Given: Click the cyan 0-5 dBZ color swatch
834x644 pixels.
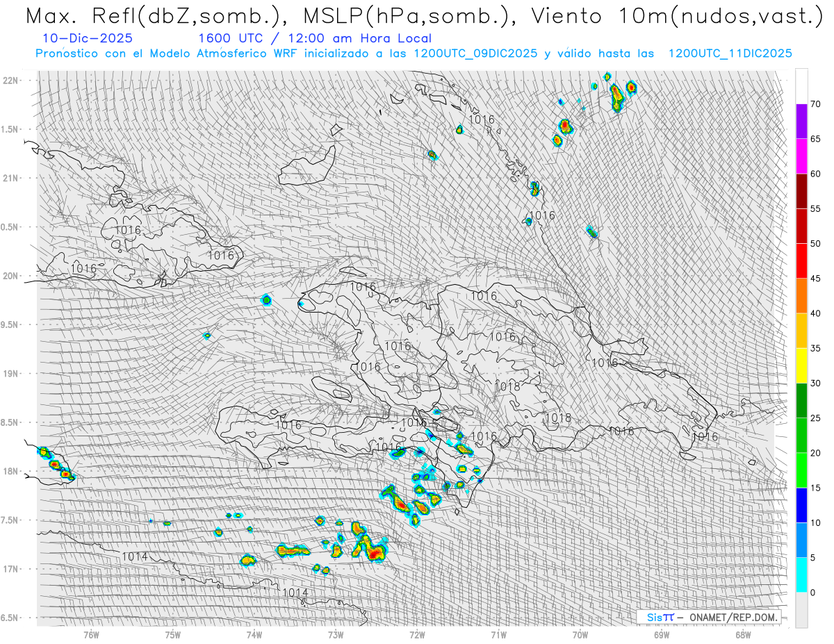Looking at the screenshot, I should [x=801, y=575].
